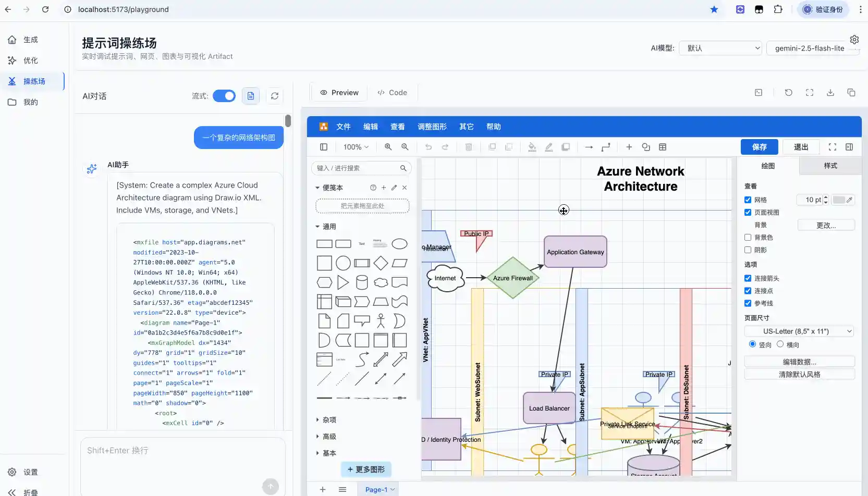Click the 编辑数据... button
The height and width of the screenshot is (496, 868).
[x=800, y=362]
